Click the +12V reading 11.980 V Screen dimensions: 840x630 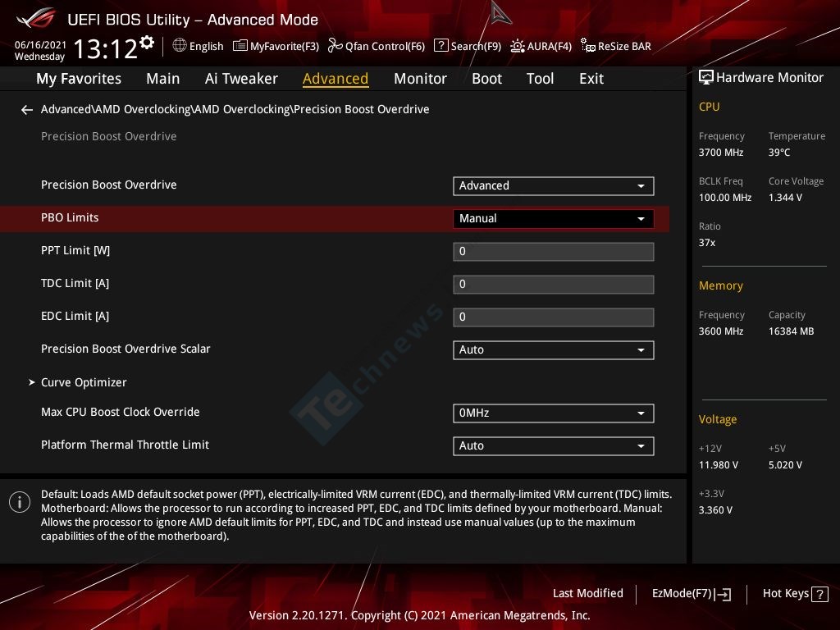pyautogui.click(x=719, y=465)
